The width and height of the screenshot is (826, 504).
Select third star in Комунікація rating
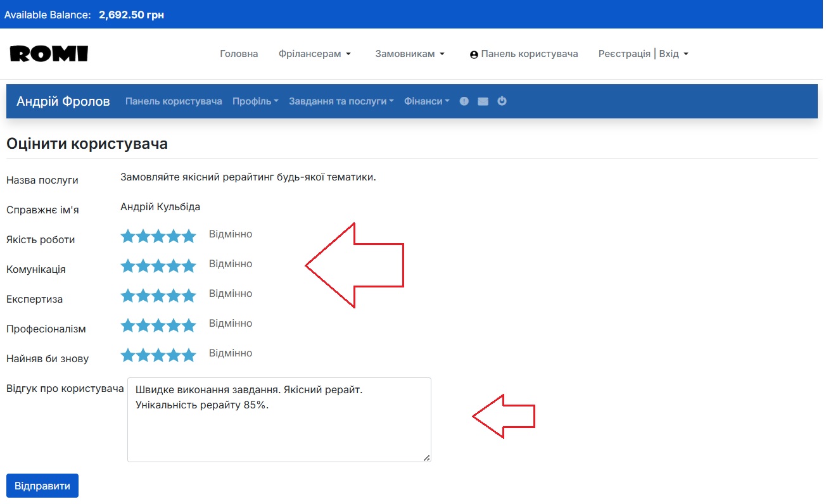(x=158, y=267)
